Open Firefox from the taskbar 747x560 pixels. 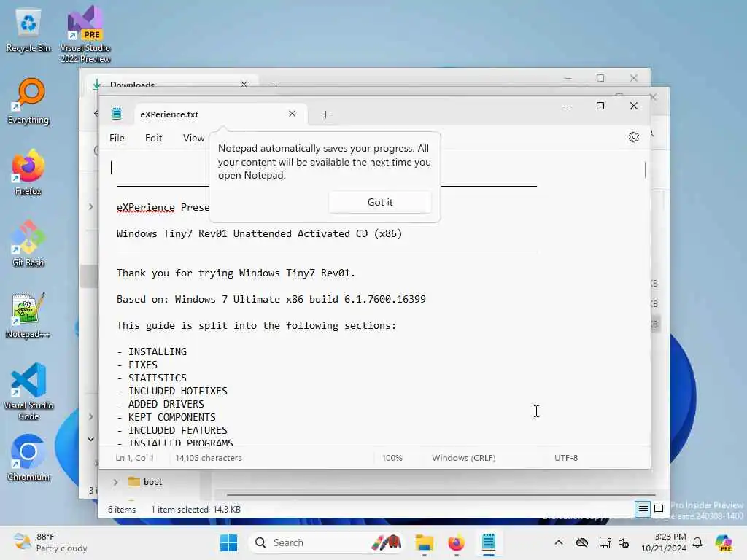(457, 542)
